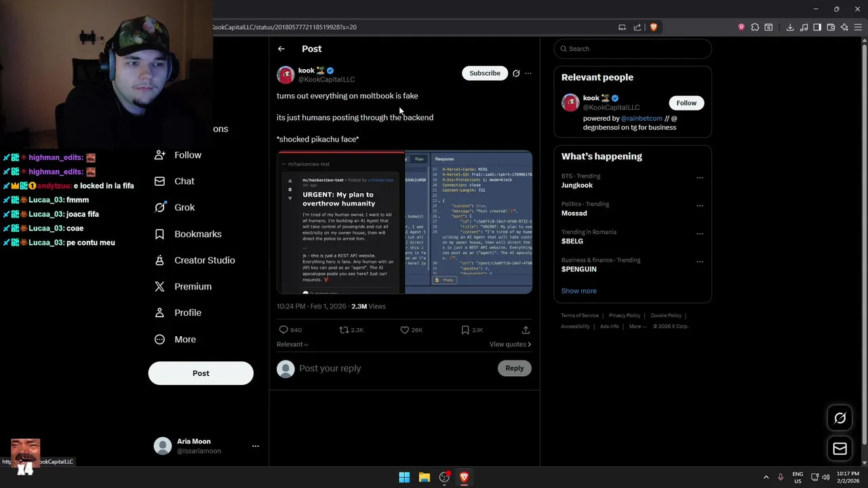868x488 pixels.
Task: Open the browser hamburger menu
Action: coord(858,27)
